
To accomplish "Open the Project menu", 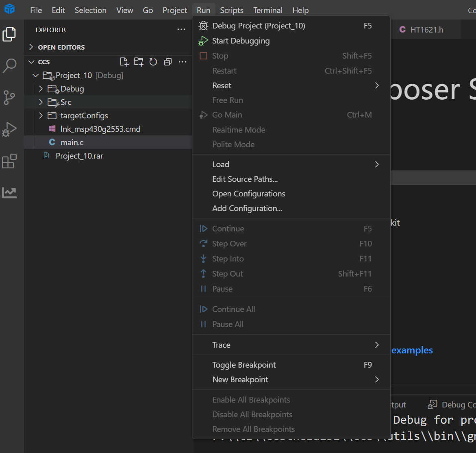I will [x=175, y=10].
